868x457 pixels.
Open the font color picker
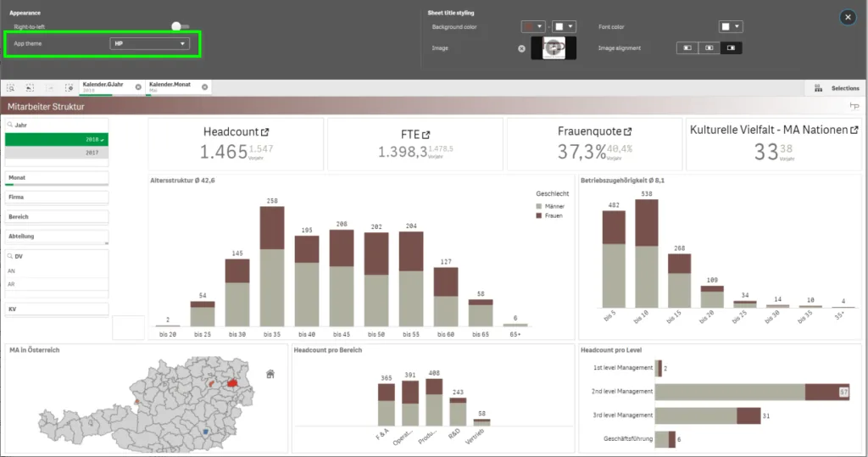pyautogui.click(x=730, y=26)
